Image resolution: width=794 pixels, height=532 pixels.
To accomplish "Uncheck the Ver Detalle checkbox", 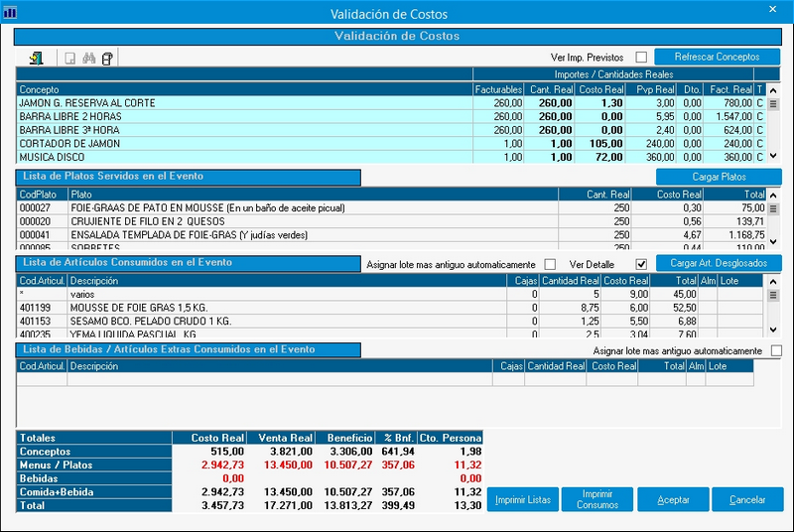I will pos(641,264).
